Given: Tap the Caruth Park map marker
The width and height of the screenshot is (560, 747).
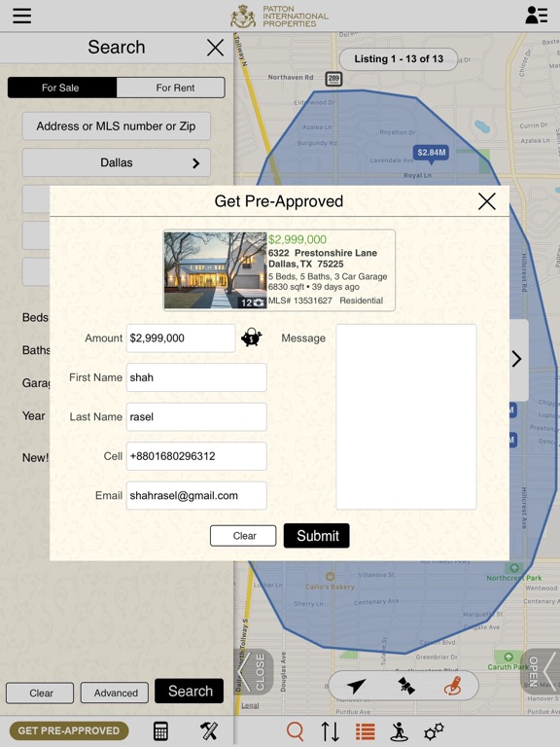Looking at the screenshot, I should [508, 657].
